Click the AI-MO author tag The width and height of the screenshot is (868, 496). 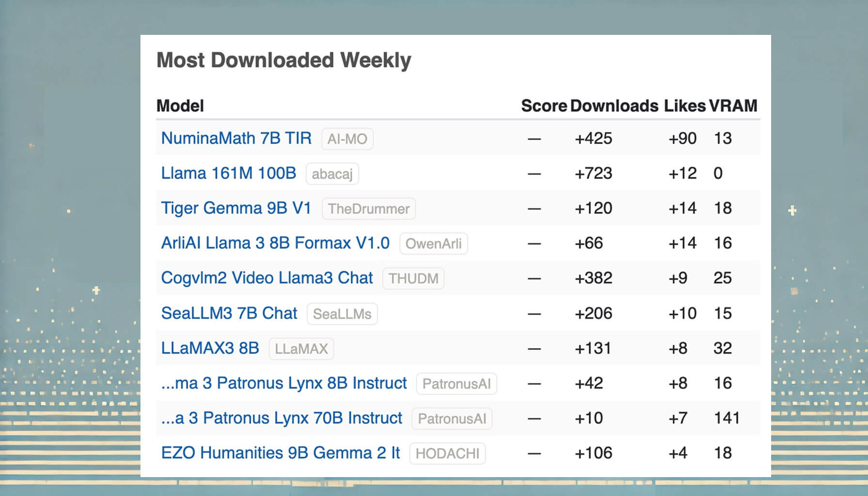(x=347, y=139)
